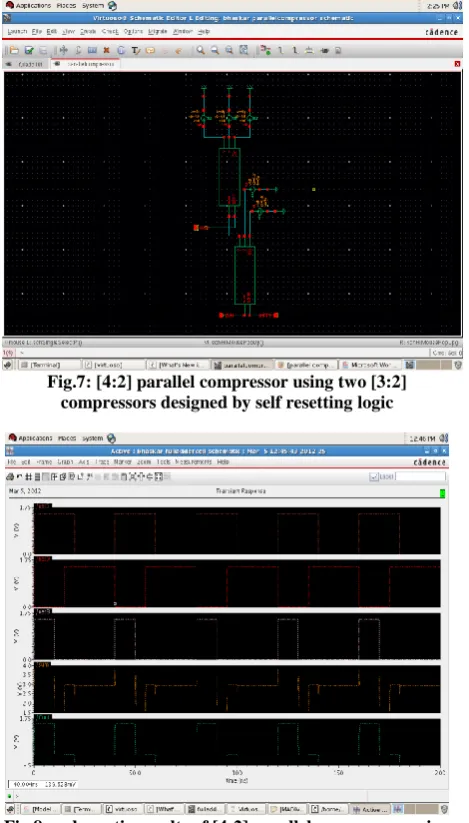Open the Check menu in Virtuoso Schematic Editor
The image size is (469, 823).
110,32
